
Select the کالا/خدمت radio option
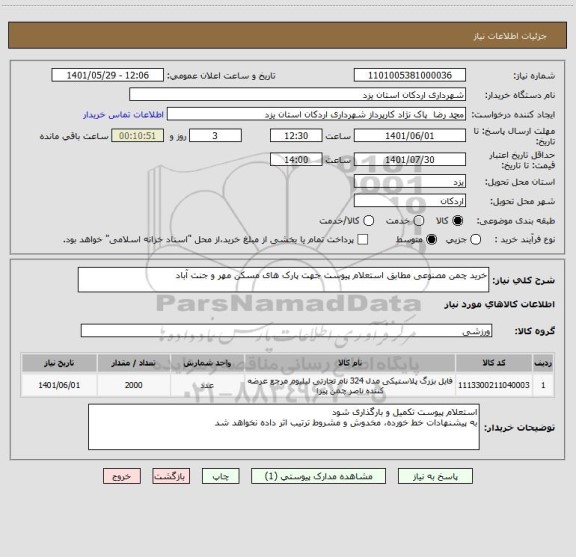point(368,221)
